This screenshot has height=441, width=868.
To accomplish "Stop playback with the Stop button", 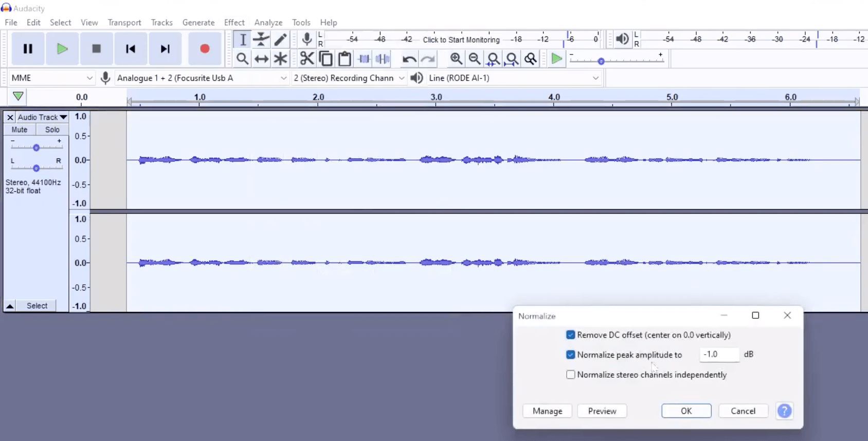I will tap(96, 49).
